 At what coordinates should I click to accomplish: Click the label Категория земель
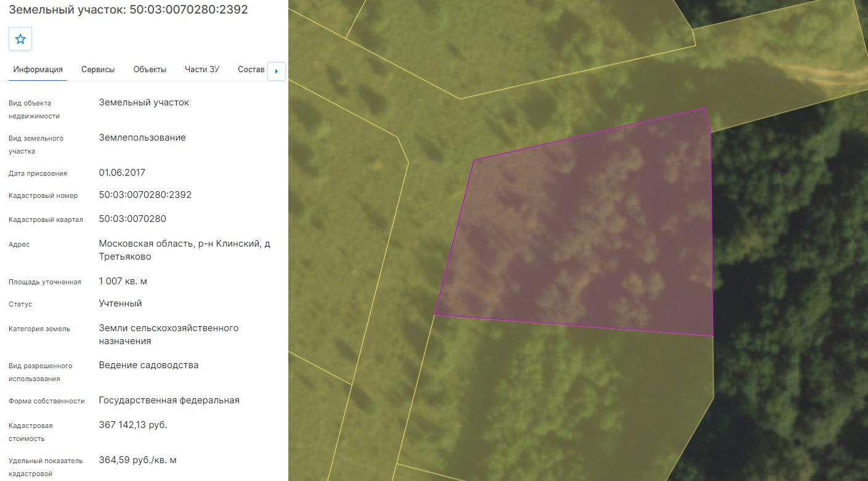(x=39, y=329)
